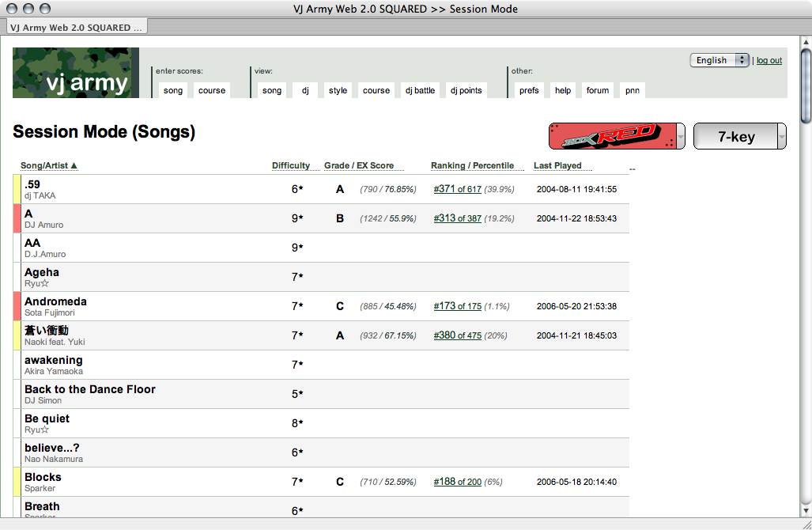Sort the list by Song/Artist column
Viewport: 812px width, 530px height.
(49, 165)
